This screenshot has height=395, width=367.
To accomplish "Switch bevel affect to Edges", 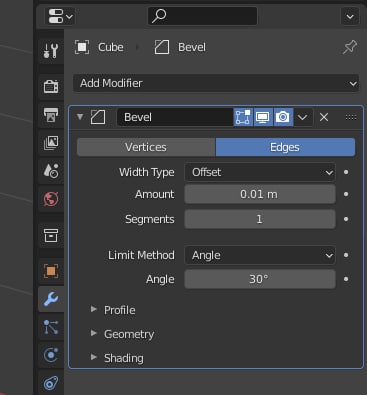I will [285, 147].
